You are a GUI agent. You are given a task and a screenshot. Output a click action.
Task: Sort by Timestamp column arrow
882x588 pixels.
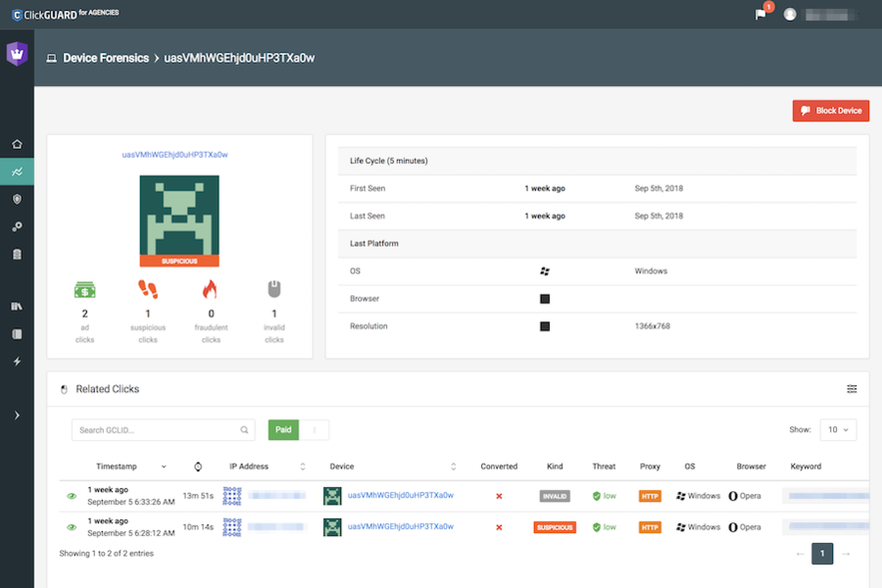tap(164, 466)
